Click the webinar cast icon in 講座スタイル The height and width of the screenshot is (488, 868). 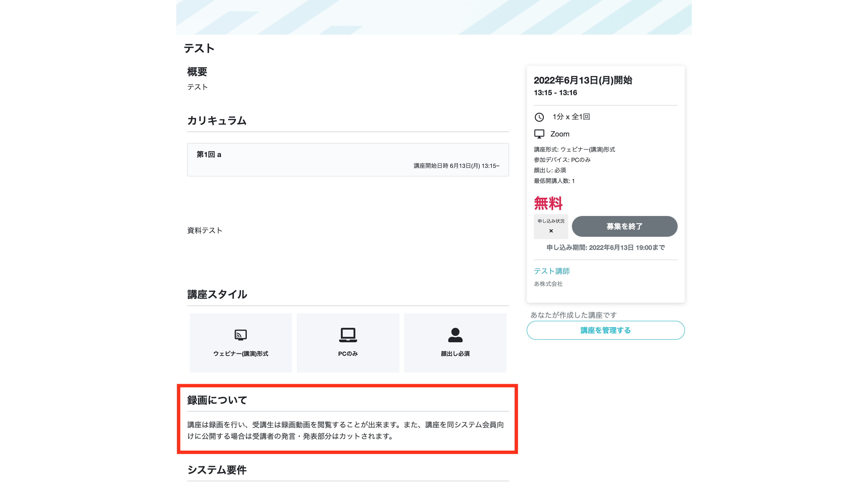click(x=241, y=335)
